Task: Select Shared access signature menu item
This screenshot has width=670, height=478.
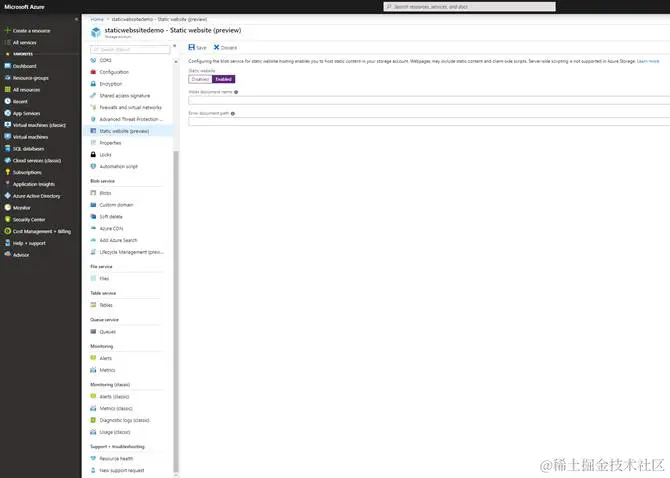Action: pos(127,96)
